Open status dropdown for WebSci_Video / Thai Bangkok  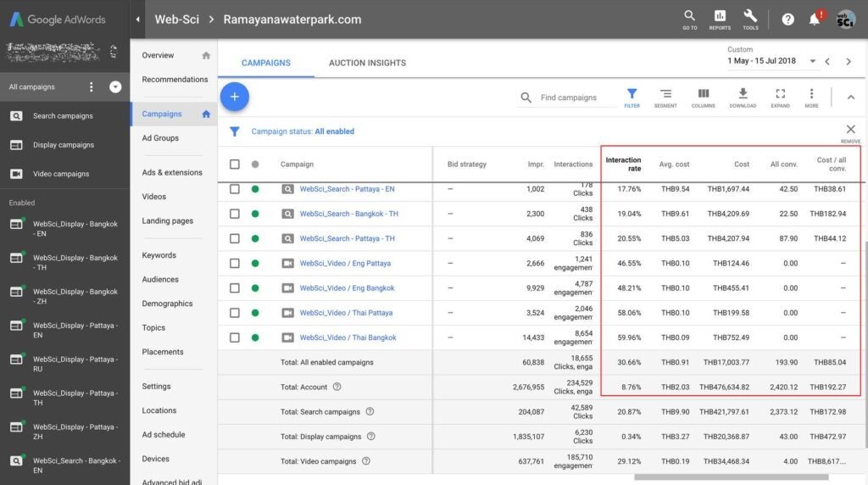click(255, 337)
